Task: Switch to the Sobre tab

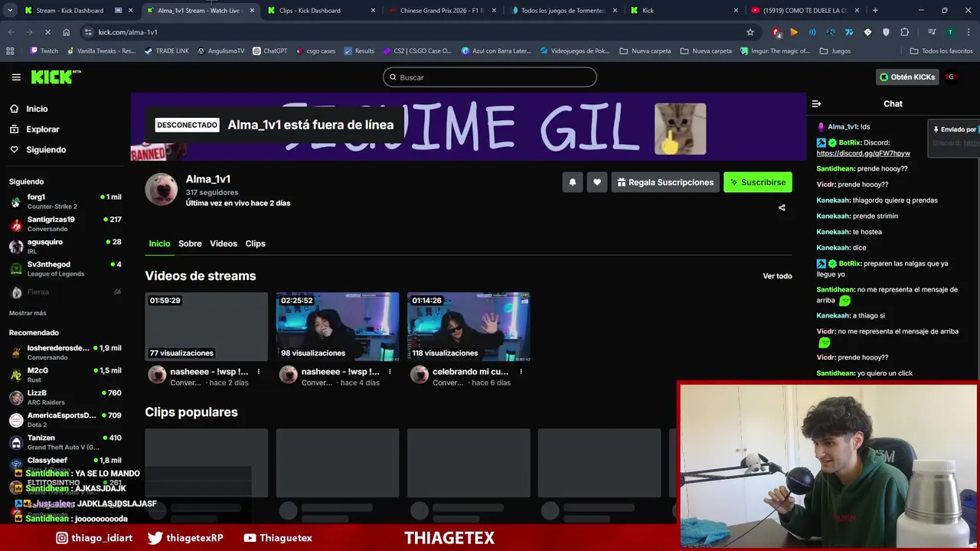Action: tap(190, 243)
